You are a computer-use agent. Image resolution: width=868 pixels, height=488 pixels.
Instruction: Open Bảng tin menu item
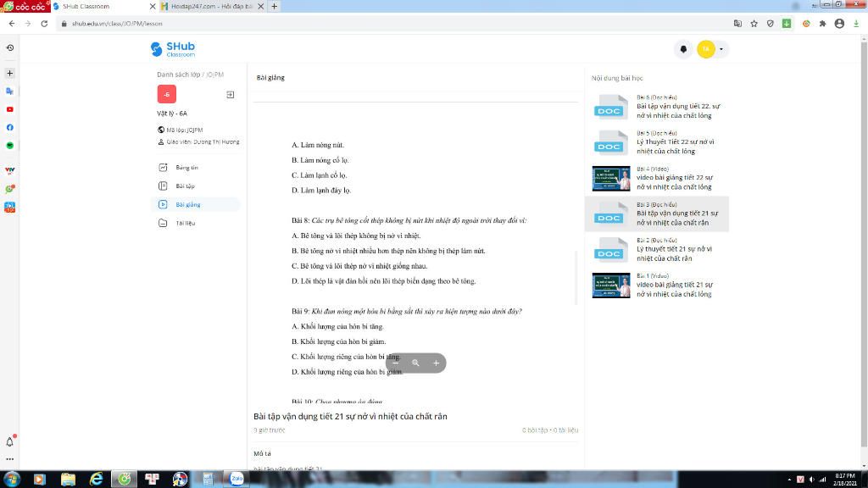(196, 168)
